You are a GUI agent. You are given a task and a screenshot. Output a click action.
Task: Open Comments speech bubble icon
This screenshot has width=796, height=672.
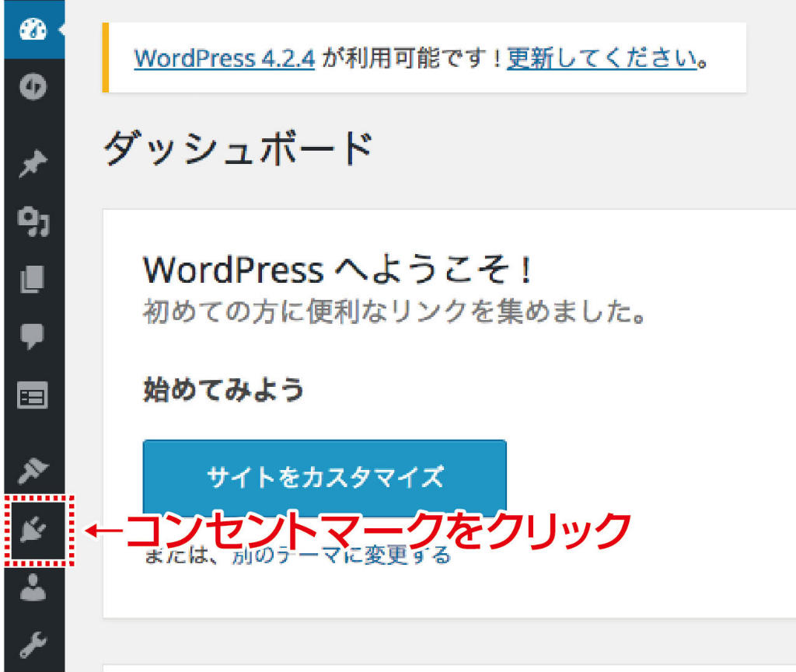pyautogui.click(x=33, y=336)
